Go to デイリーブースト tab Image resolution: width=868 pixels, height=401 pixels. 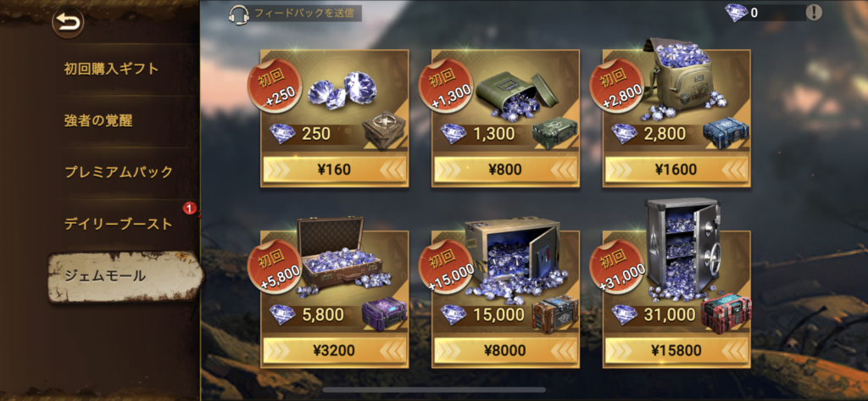pyautogui.click(x=119, y=224)
